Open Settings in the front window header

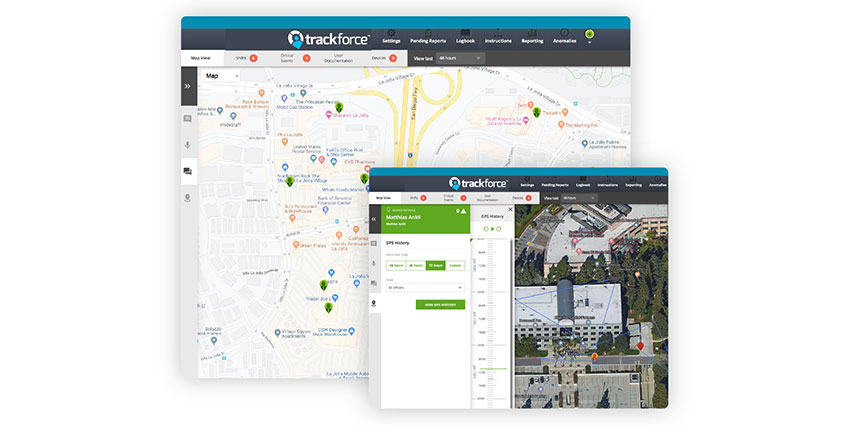tap(527, 181)
